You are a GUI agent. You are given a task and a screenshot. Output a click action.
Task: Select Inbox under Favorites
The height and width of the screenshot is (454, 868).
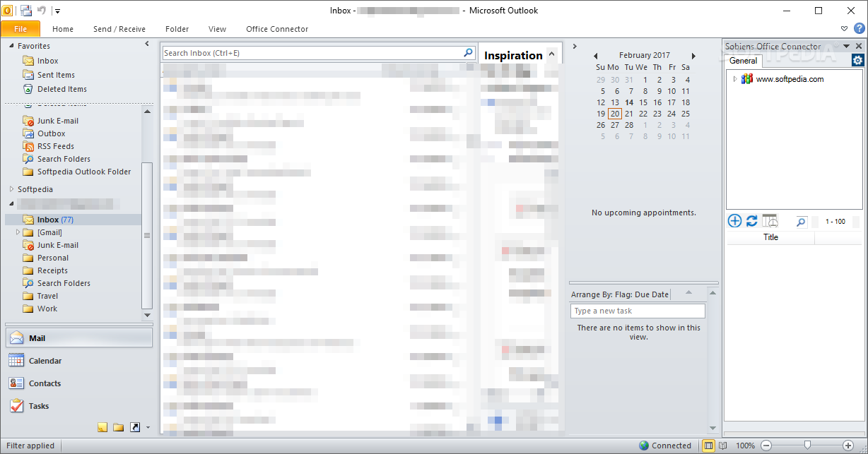(48, 61)
